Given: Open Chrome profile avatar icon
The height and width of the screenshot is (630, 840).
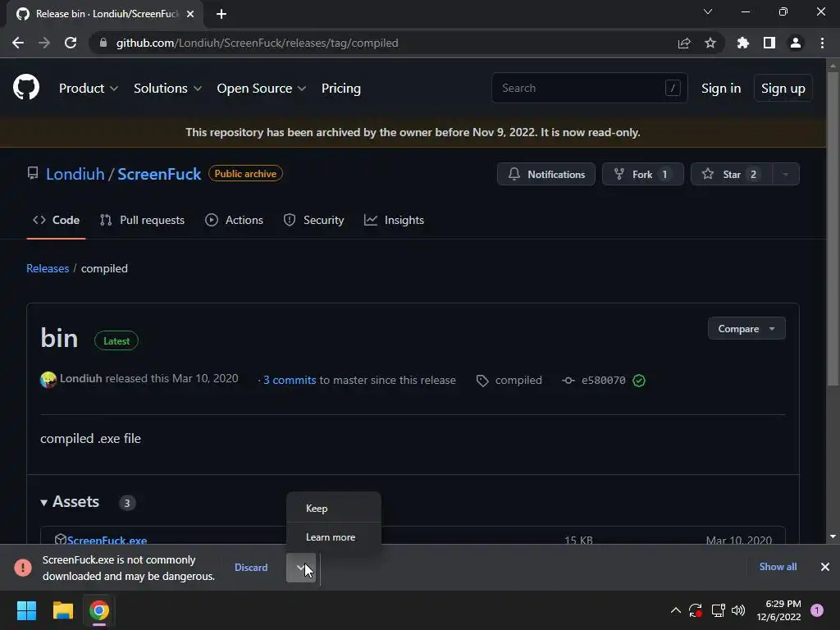Looking at the screenshot, I should [x=796, y=43].
